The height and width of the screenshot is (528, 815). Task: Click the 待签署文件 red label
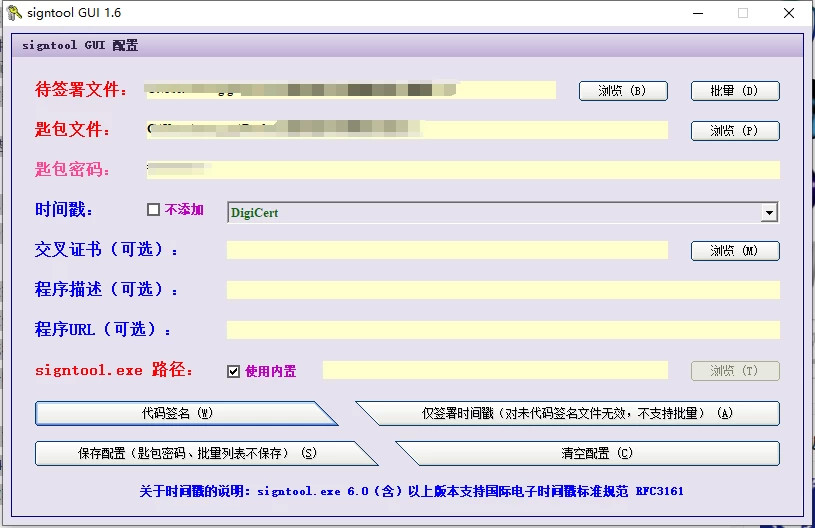(x=81, y=89)
